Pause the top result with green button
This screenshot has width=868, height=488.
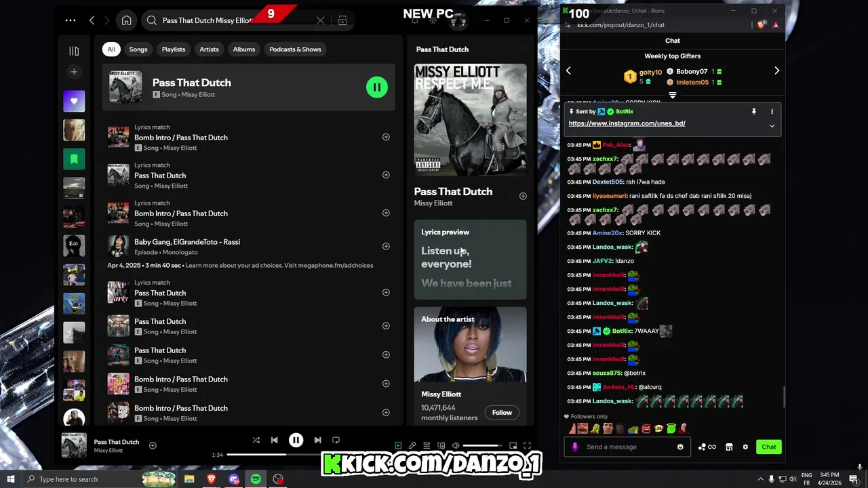(x=377, y=87)
